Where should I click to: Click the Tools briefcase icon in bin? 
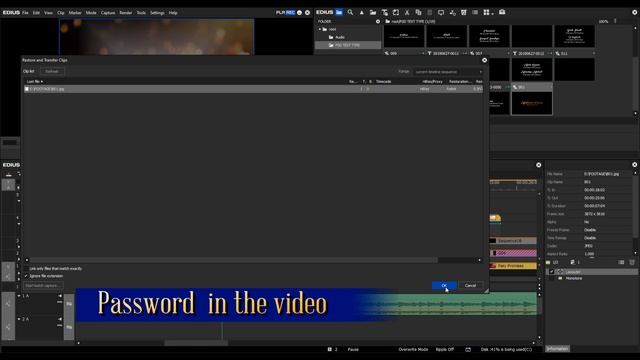coord(502,13)
